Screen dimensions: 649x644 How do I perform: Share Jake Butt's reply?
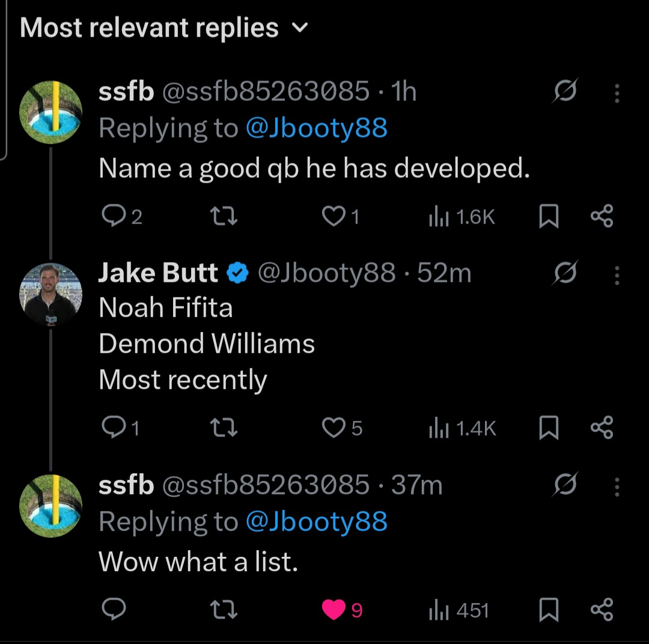click(602, 428)
